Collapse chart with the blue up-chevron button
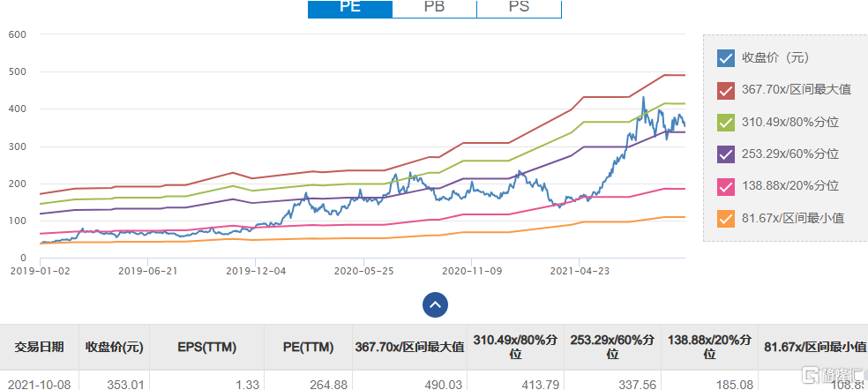Image resolution: width=868 pixels, height=390 pixels. (x=435, y=304)
